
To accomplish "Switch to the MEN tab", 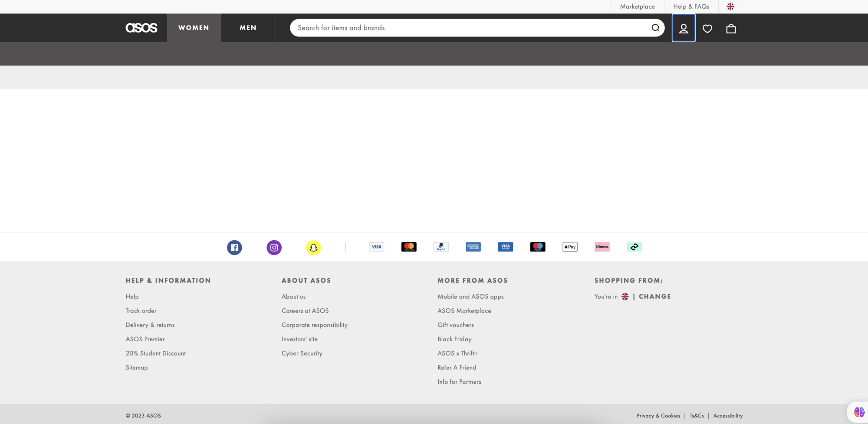I will point(248,27).
